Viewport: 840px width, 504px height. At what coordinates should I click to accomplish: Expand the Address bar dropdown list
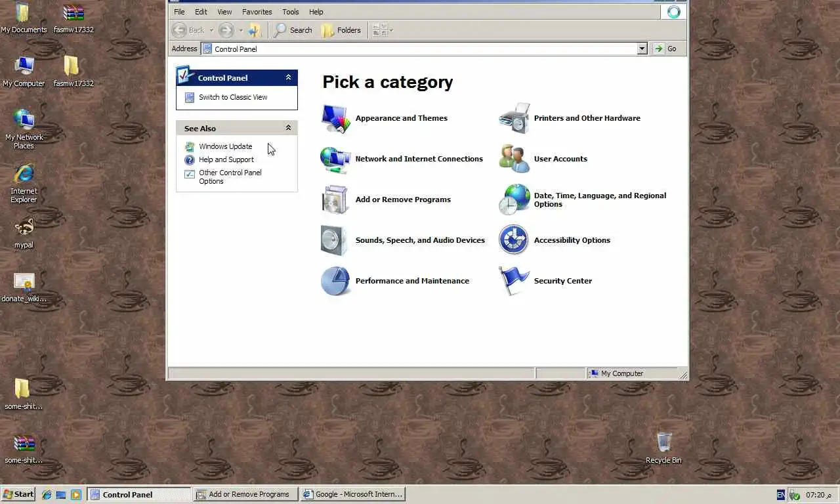point(642,49)
